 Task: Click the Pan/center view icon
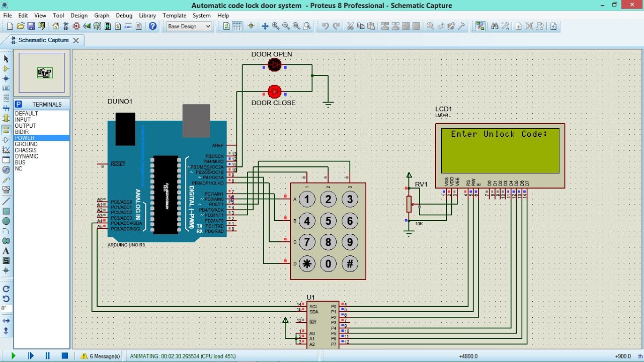265,26
